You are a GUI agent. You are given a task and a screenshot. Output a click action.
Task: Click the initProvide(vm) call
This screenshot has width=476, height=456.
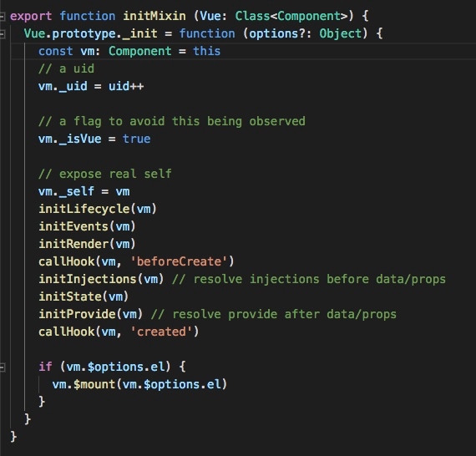point(90,314)
